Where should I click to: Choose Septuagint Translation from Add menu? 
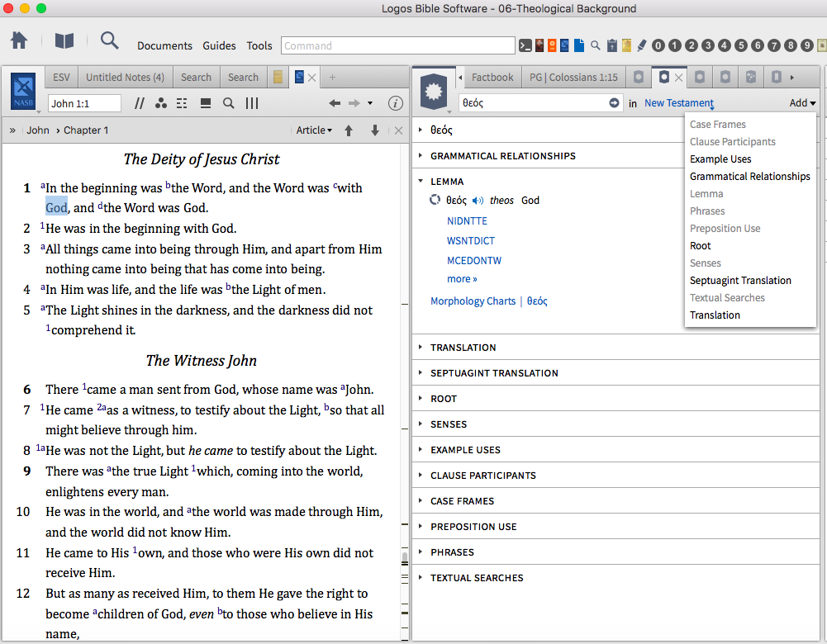[740, 281]
